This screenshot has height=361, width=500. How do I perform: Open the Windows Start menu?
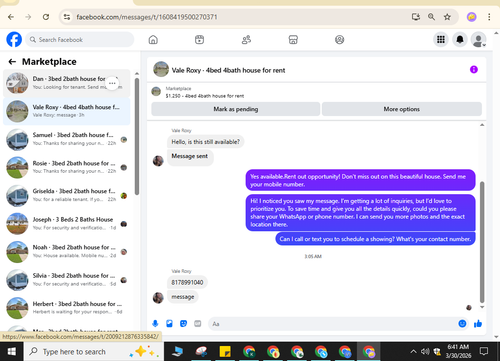[12, 351]
